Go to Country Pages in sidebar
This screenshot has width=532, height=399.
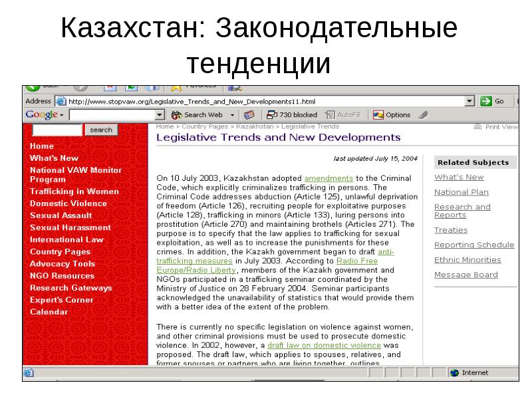(x=60, y=251)
